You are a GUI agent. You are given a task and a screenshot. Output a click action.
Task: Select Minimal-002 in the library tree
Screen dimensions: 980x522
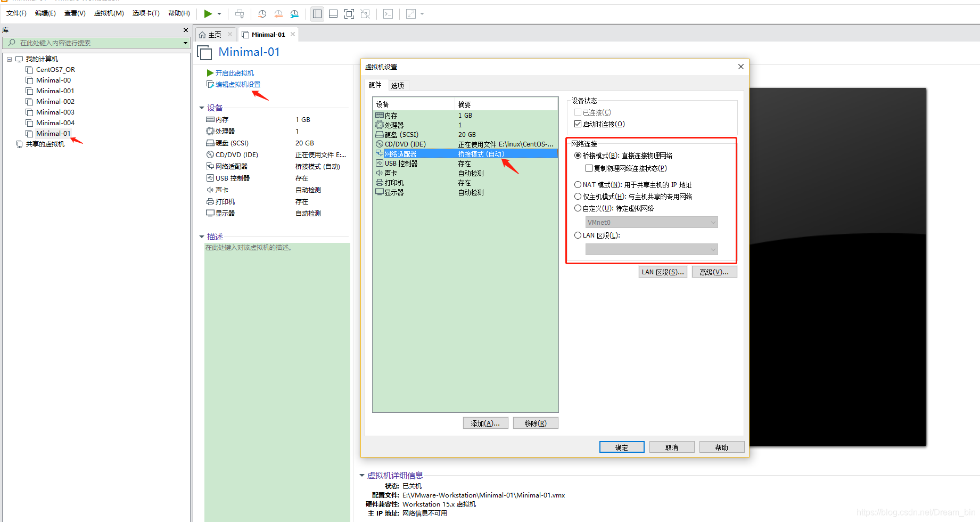click(x=55, y=102)
